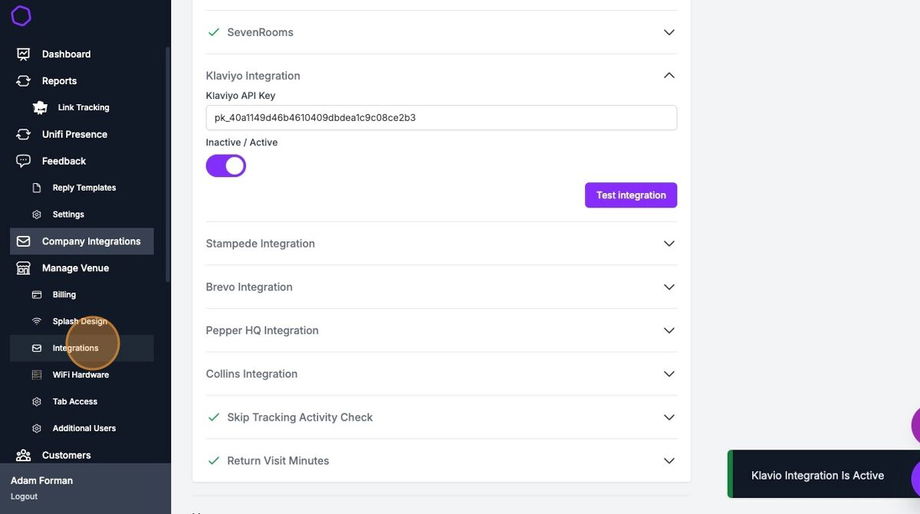The width and height of the screenshot is (920, 514).
Task: Click the Dashboard monitor icon
Action: point(23,54)
